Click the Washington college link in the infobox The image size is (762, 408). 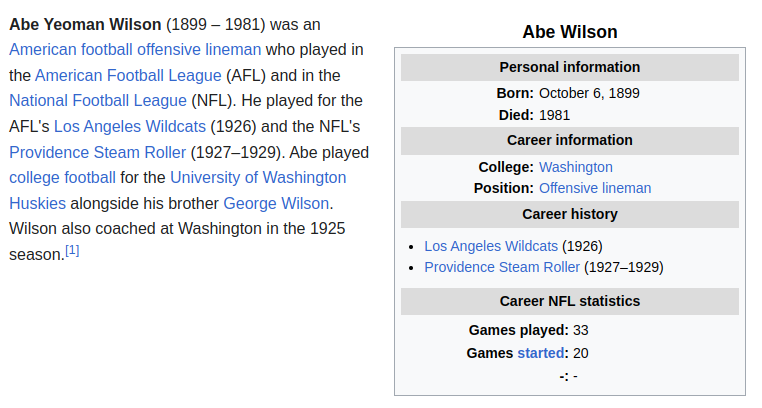[575, 167]
